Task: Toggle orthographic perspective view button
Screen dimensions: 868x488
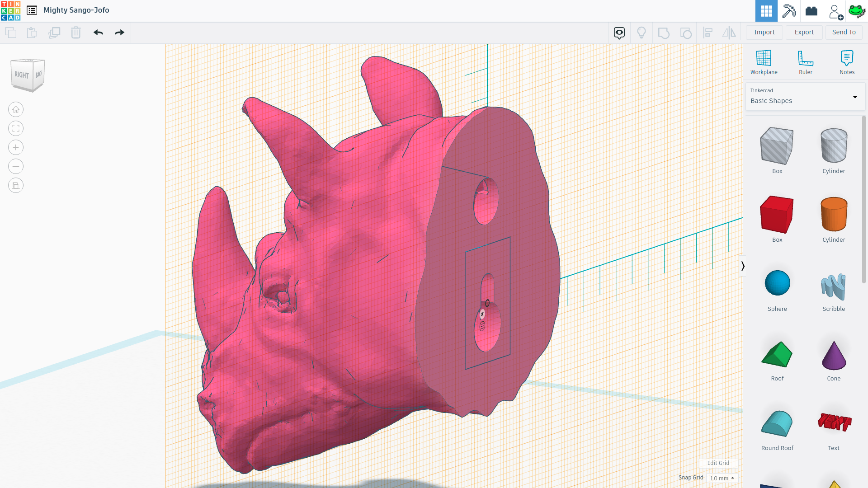Action: click(x=16, y=185)
